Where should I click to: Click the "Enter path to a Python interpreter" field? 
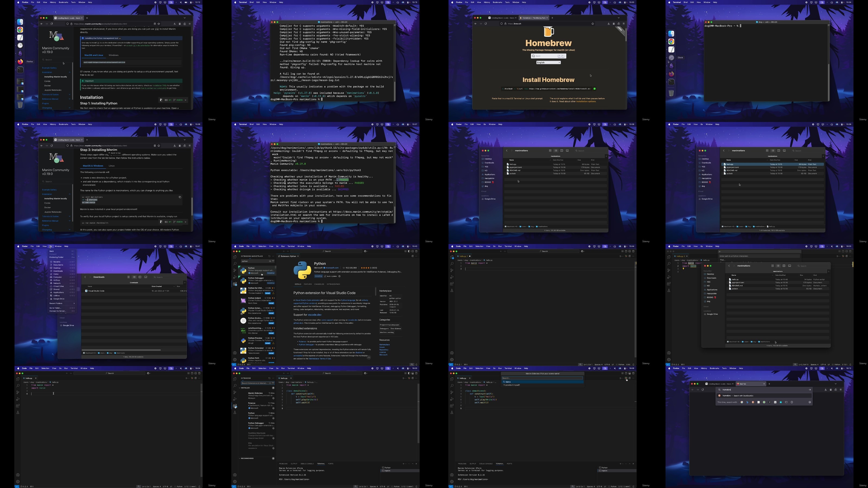(x=759, y=256)
